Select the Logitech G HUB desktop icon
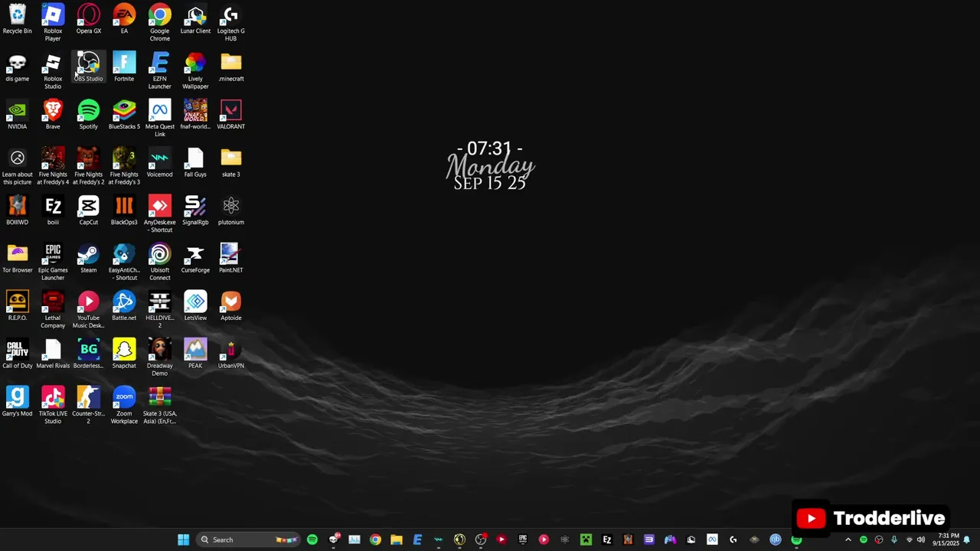The width and height of the screenshot is (980, 551). pos(230,23)
